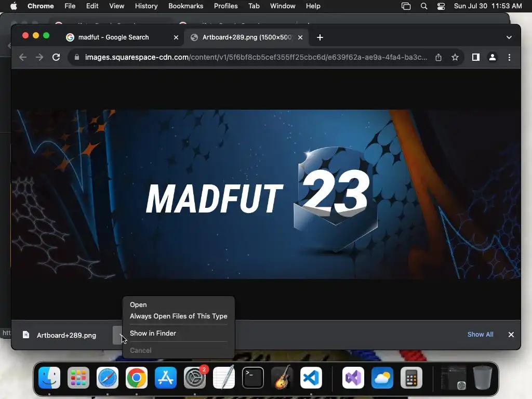Open the View menu
Screen dimensions: 532x399
click(x=116, y=6)
